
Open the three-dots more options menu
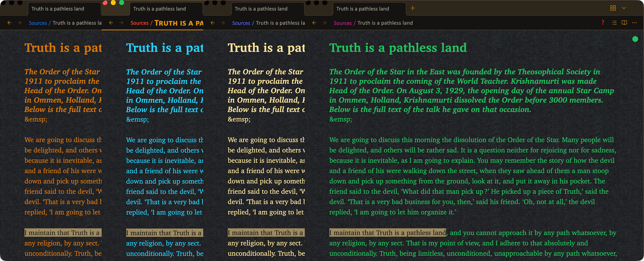pyautogui.click(x=634, y=22)
